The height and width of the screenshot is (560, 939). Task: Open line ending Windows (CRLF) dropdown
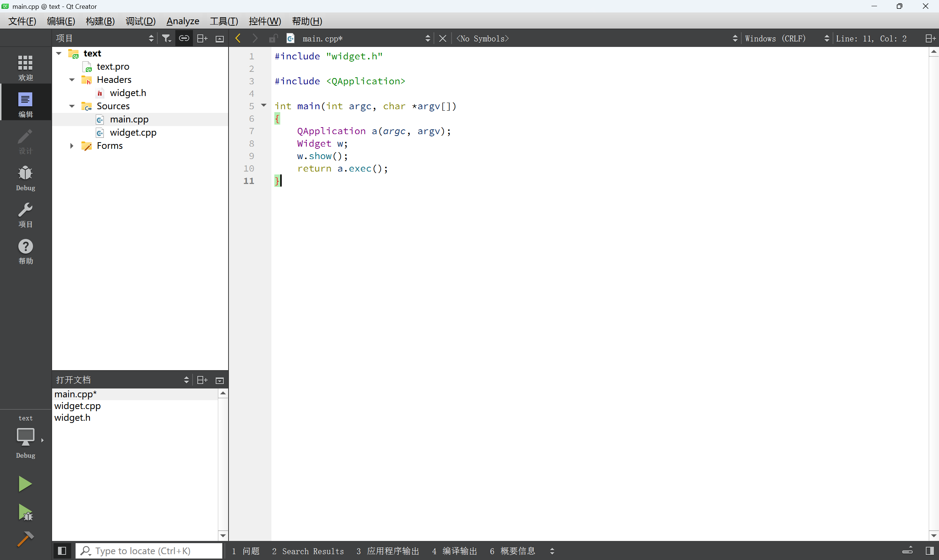click(x=787, y=38)
